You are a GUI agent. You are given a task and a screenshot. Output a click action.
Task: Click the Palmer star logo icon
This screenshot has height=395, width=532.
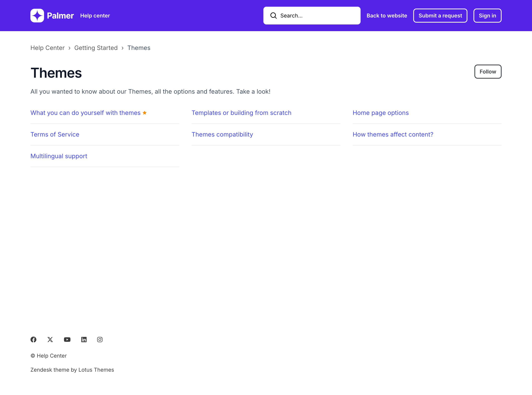[x=37, y=16]
